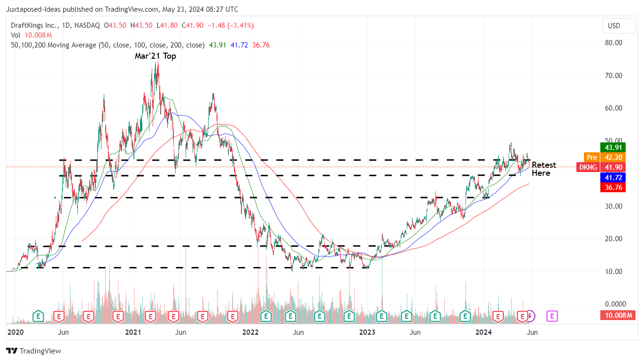644x361 pixels.
Task: Click the "Retest Here" chart annotation
Action: pyautogui.click(x=543, y=169)
